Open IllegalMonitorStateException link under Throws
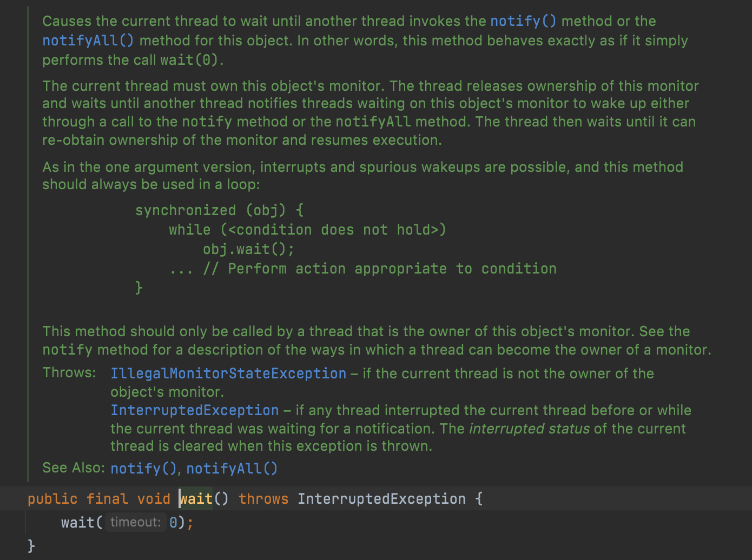752x560 pixels. point(228,374)
